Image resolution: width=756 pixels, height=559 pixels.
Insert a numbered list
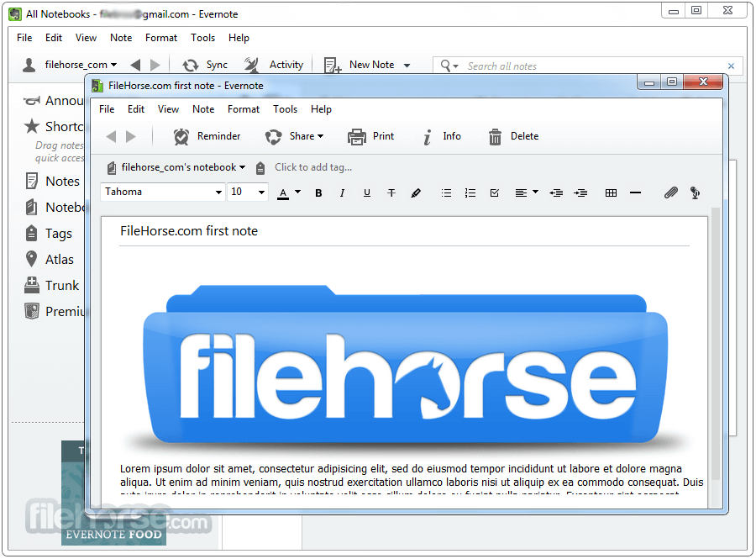[x=470, y=193]
